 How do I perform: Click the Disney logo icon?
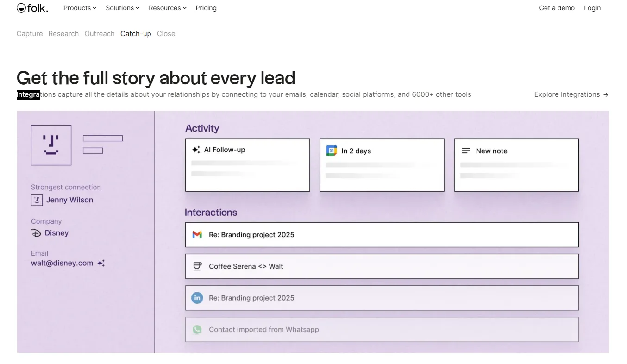pyautogui.click(x=36, y=233)
